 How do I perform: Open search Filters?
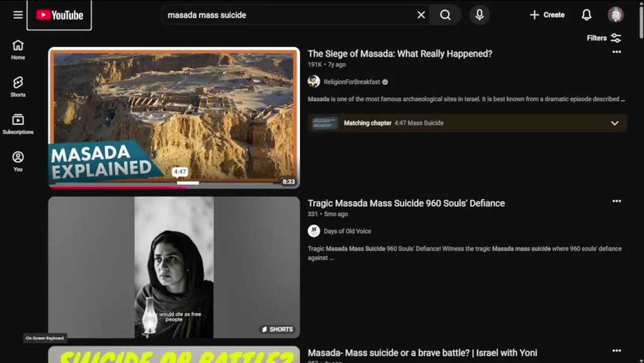pyautogui.click(x=604, y=38)
